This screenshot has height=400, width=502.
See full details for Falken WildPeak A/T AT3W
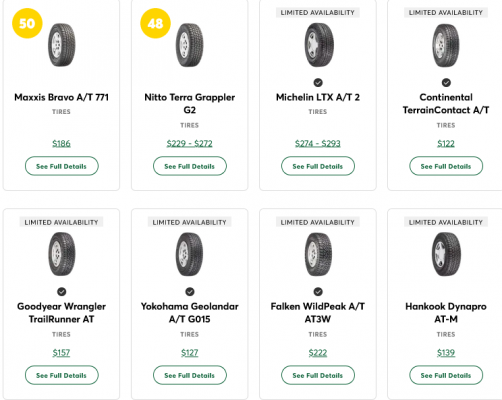coord(318,375)
